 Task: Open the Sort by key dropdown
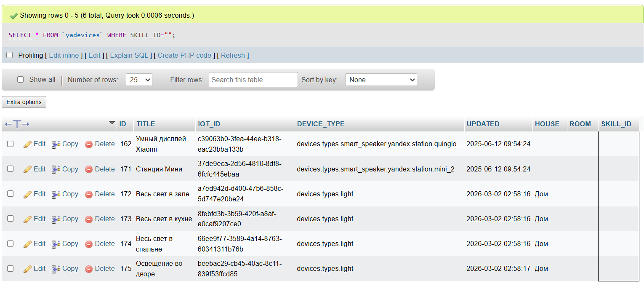coord(381,80)
